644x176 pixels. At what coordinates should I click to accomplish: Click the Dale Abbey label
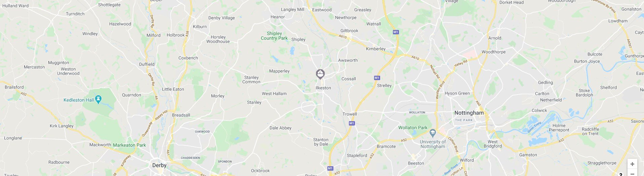point(280,128)
